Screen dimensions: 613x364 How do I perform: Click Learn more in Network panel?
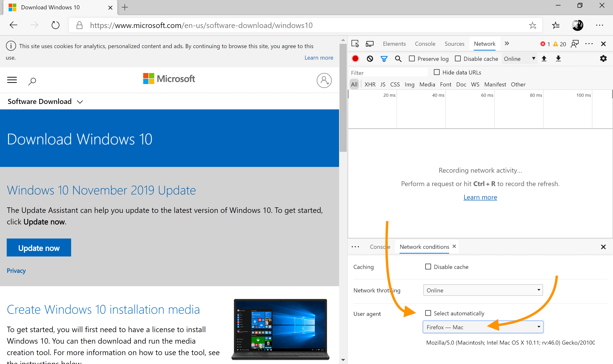[x=480, y=197]
